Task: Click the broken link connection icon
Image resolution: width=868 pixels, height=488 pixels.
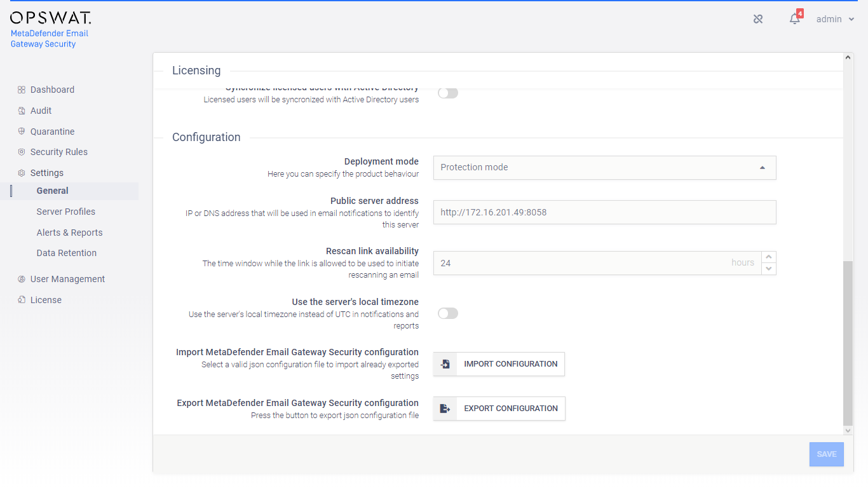Action: coord(758,19)
